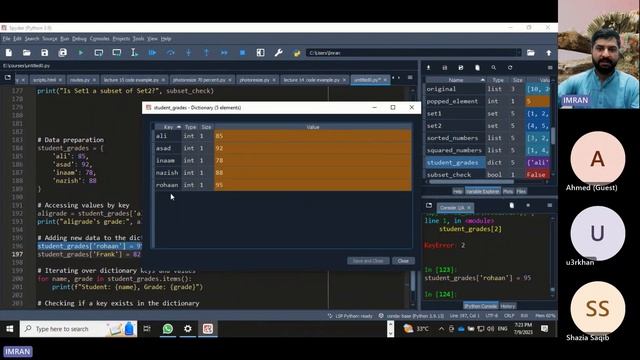Save the file with the floppy disk icon
This screenshot has width=640, height=360.
point(44,53)
